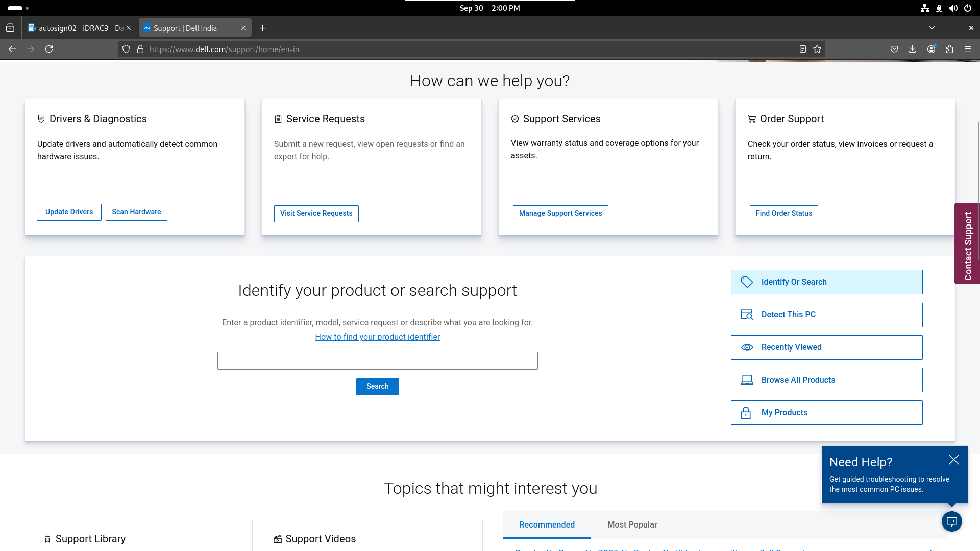980x551 pixels.
Task: Open a new browser tab
Action: click(x=263, y=28)
